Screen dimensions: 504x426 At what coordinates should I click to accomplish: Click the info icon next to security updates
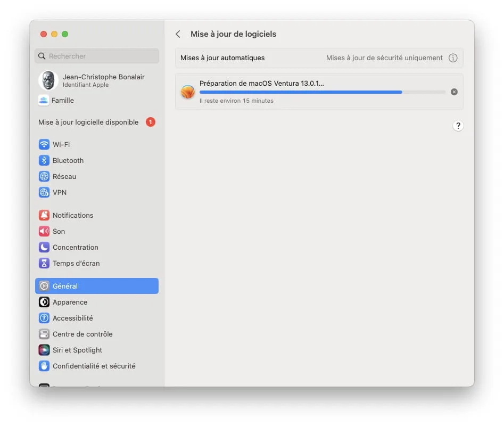(453, 58)
